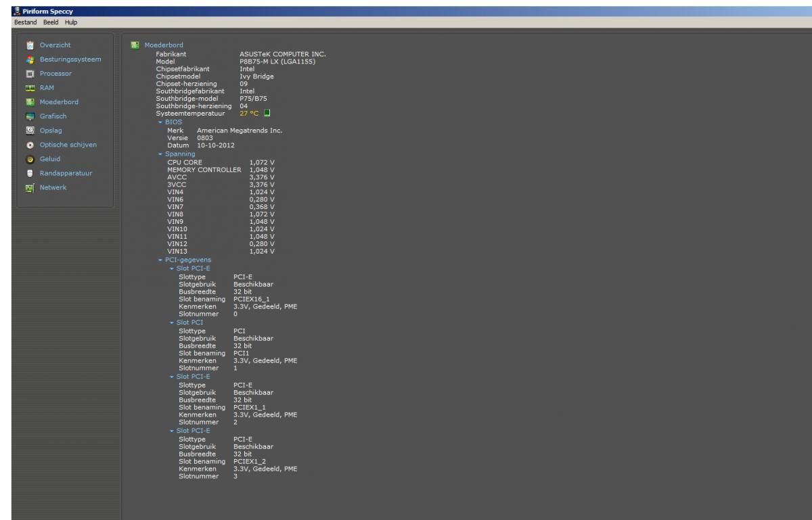The image size is (812, 520).
Task: Click the "3VCC" voltage row label
Action: (176, 185)
